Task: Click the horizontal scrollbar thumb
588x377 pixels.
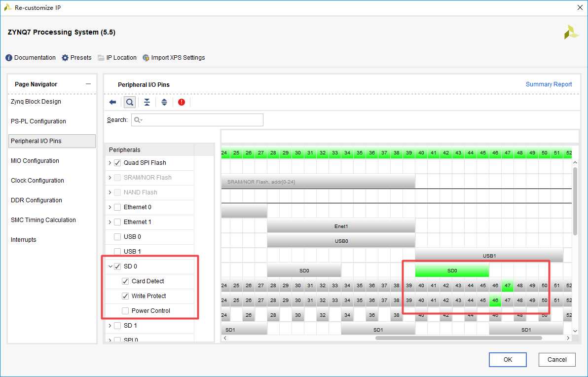Action: click(459, 338)
